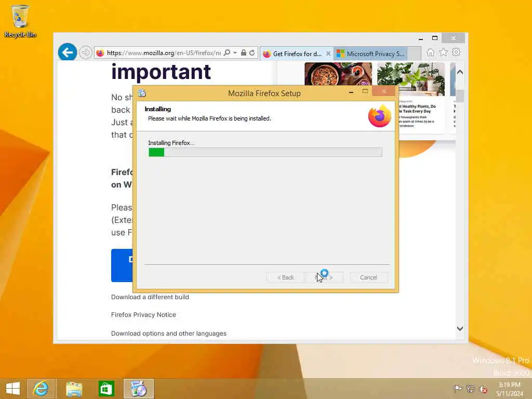Click the houseplants article thumbnail
Image resolution: width=532 pixels, height=399 pixels.
coord(410,79)
